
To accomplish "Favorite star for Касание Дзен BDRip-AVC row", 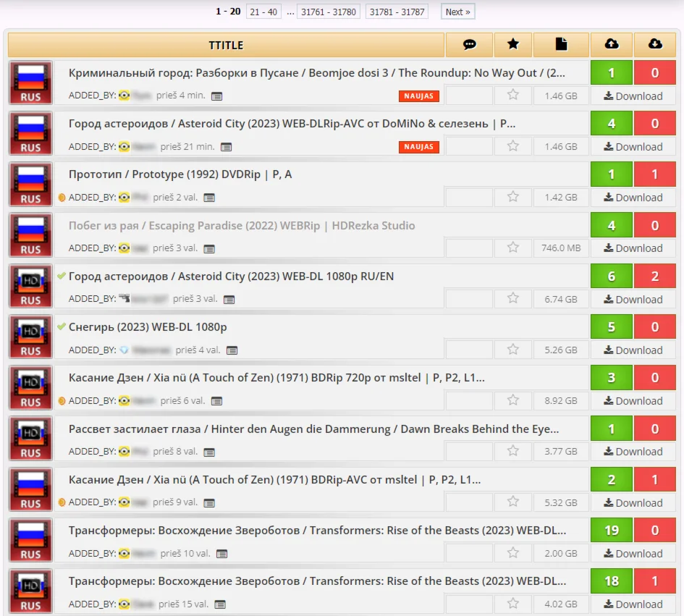I will coord(513,502).
